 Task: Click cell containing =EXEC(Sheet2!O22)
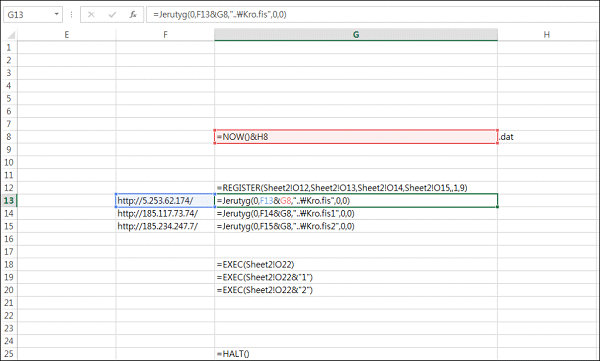click(356, 265)
